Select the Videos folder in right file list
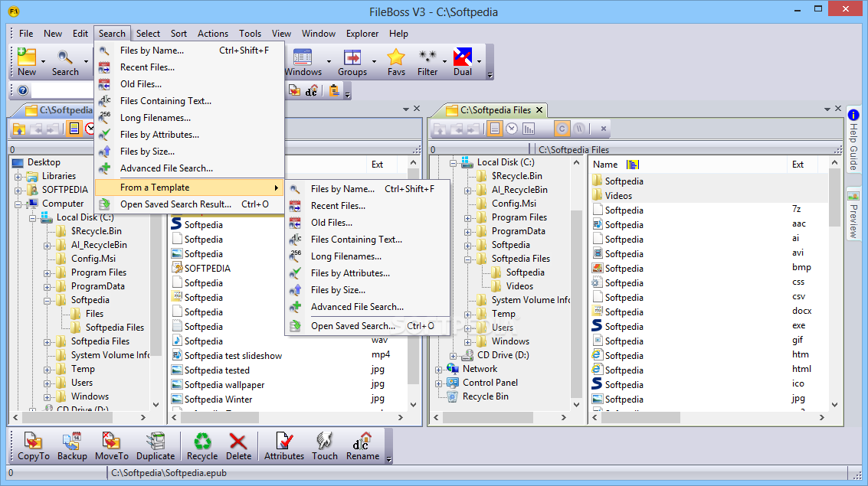The height and width of the screenshot is (486, 868). pos(618,196)
